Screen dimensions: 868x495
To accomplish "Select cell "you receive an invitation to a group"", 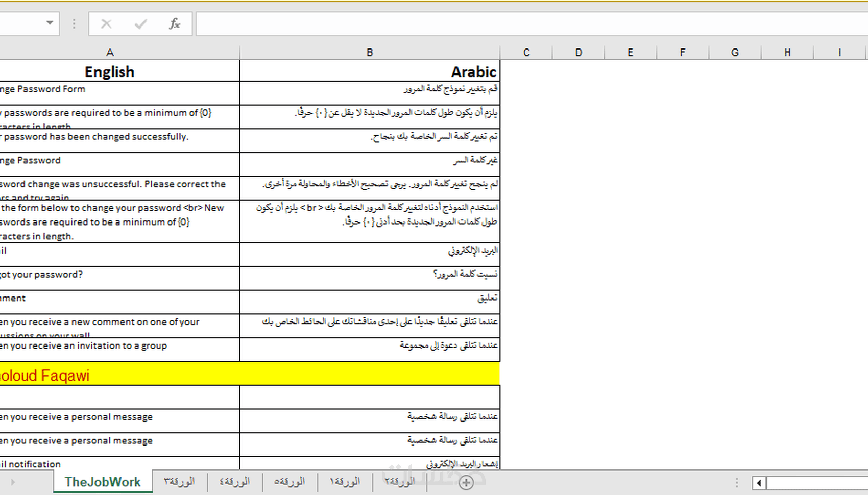I will click(x=119, y=350).
